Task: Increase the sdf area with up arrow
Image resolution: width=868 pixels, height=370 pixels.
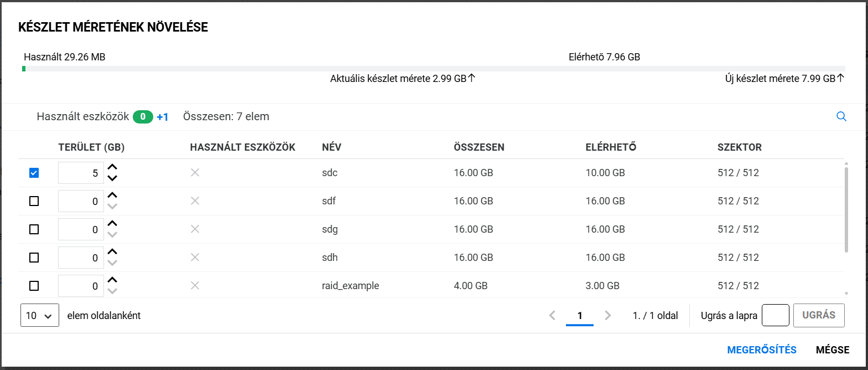Action: (112, 196)
